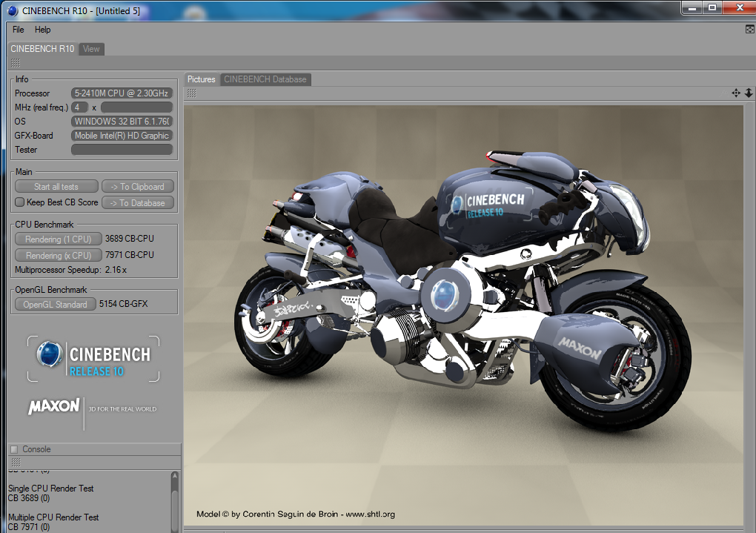Click the model credit text at picture bottom

coord(296,514)
